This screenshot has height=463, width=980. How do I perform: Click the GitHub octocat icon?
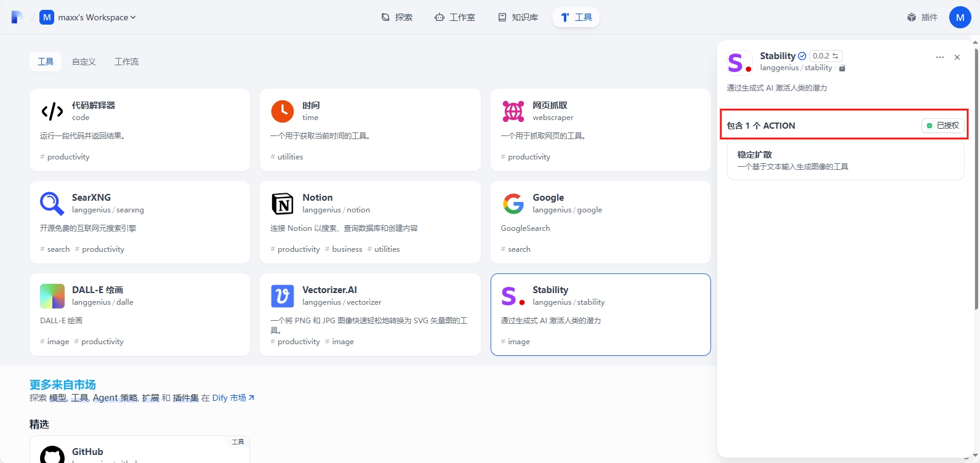pyautogui.click(x=52, y=456)
